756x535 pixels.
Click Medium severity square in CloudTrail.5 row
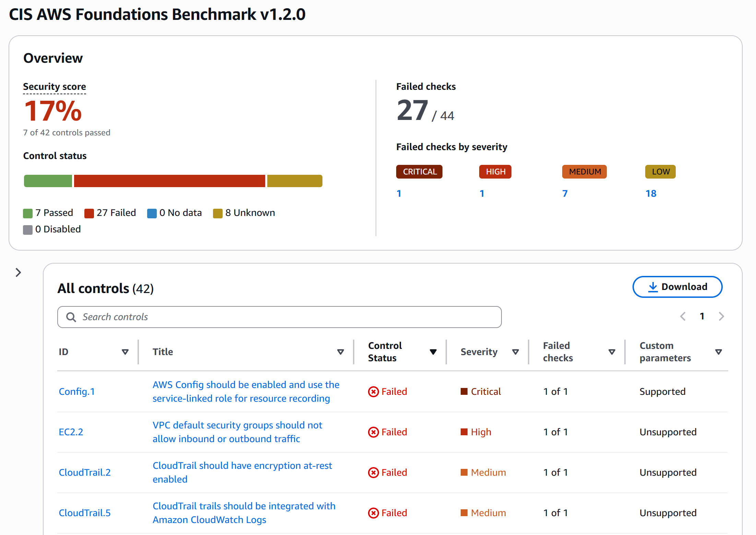click(464, 513)
